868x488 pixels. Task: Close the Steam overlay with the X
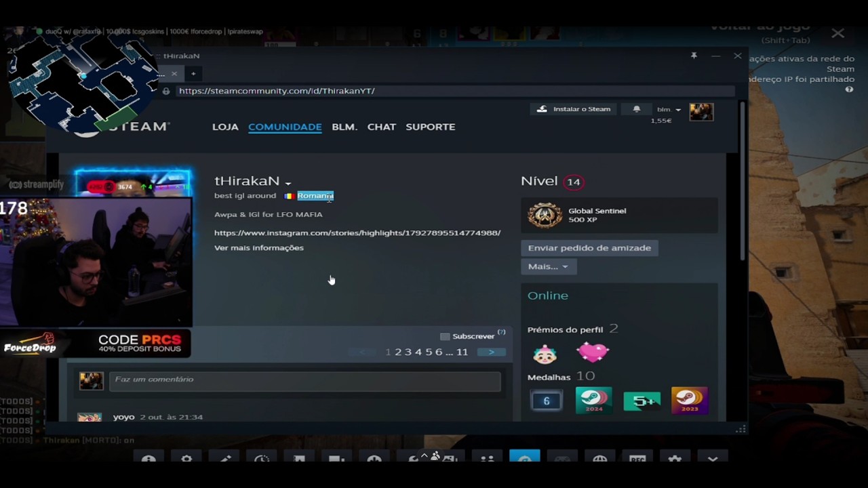click(838, 33)
